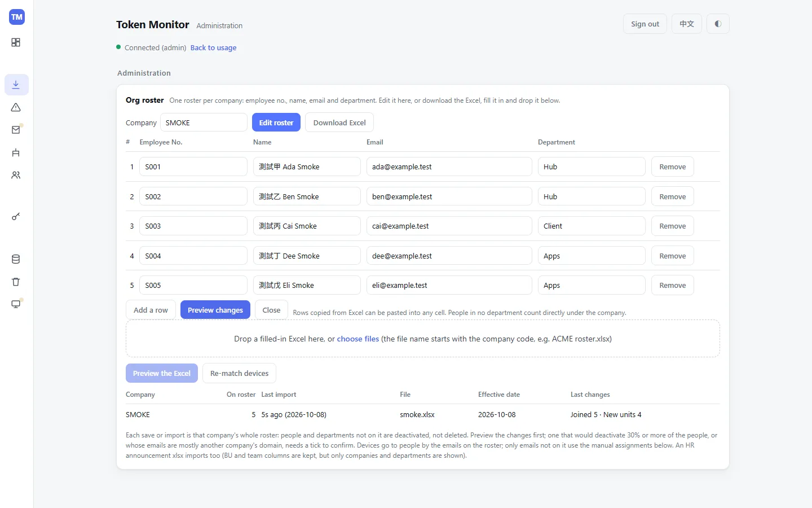Remove the S003 Cai Smoke row

673,226
